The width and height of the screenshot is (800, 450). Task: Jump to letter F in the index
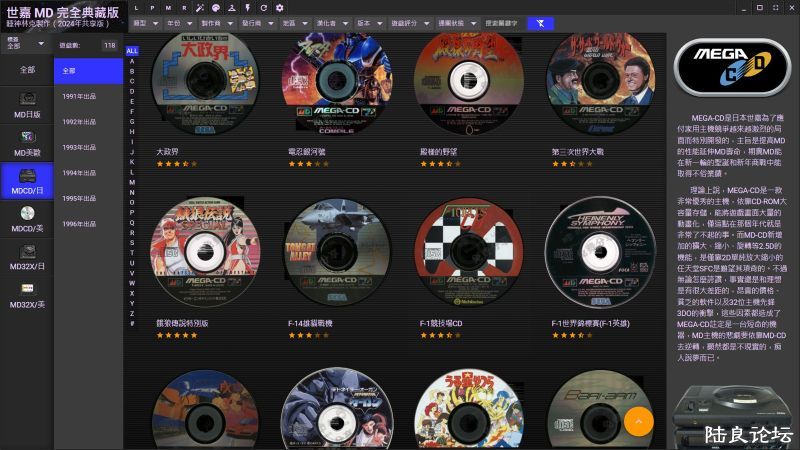pyautogui.click(x=132, y=111)
